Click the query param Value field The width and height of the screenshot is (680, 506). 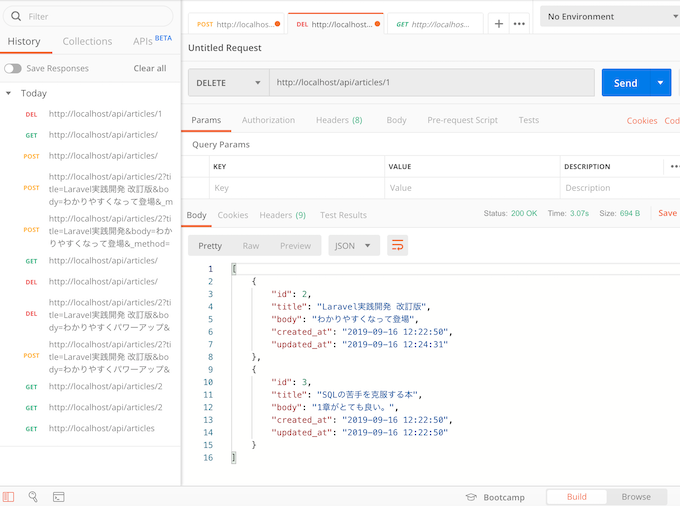pos(472,188)
